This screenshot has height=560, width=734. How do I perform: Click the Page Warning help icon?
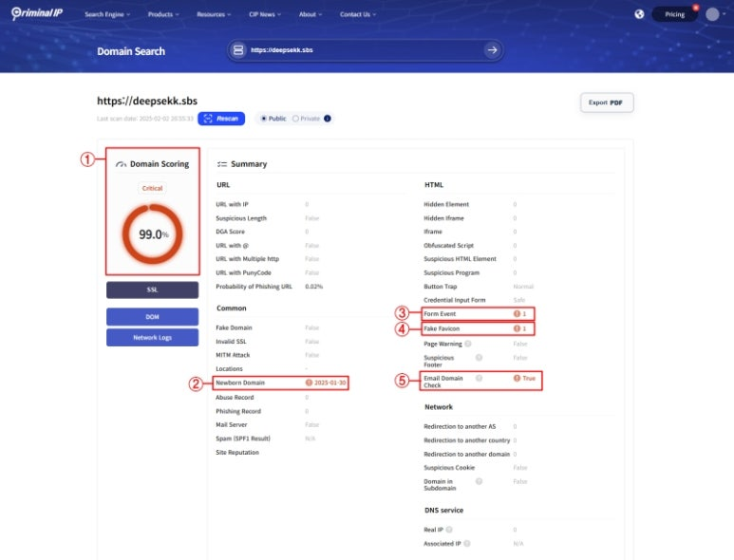[467, 344]
